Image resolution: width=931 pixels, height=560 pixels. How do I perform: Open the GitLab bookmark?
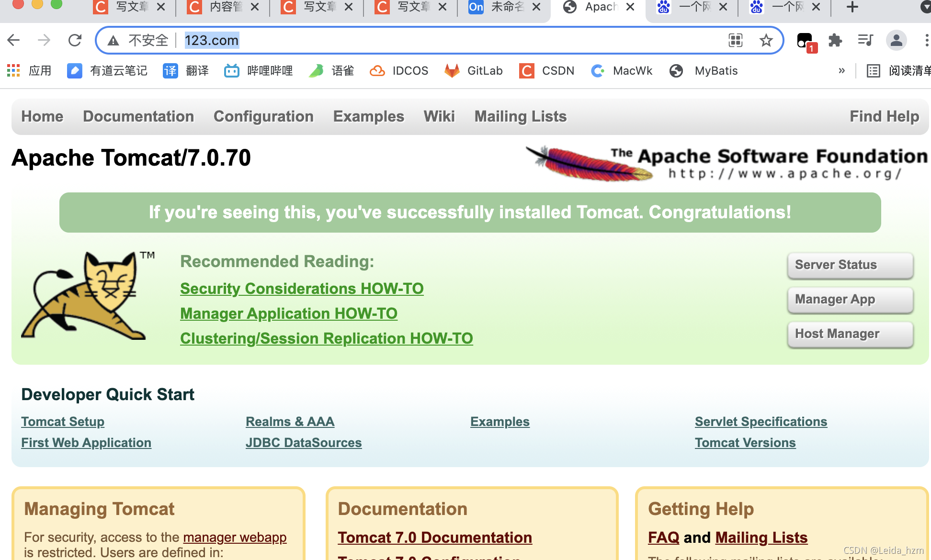tap(474, 71)
